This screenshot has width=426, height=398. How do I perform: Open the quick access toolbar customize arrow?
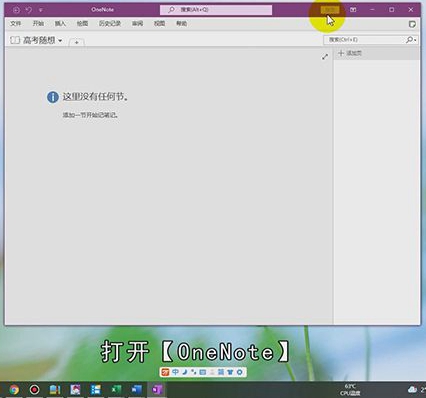click(x=40, y=10)
